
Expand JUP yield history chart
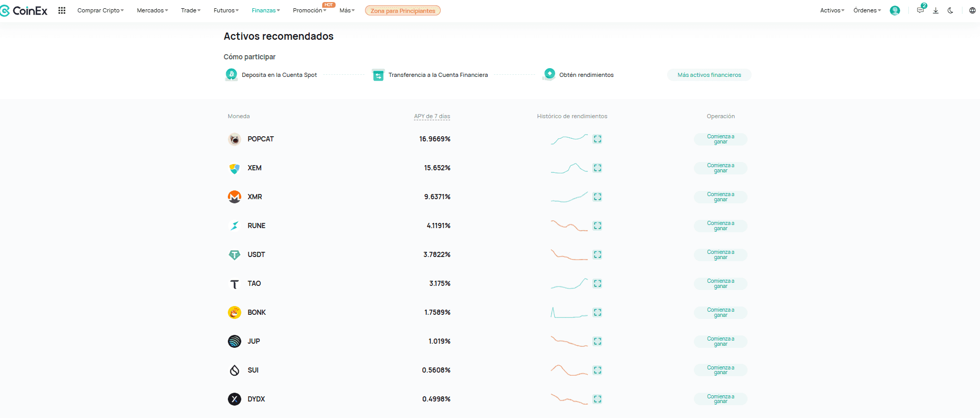click(597, 341)
